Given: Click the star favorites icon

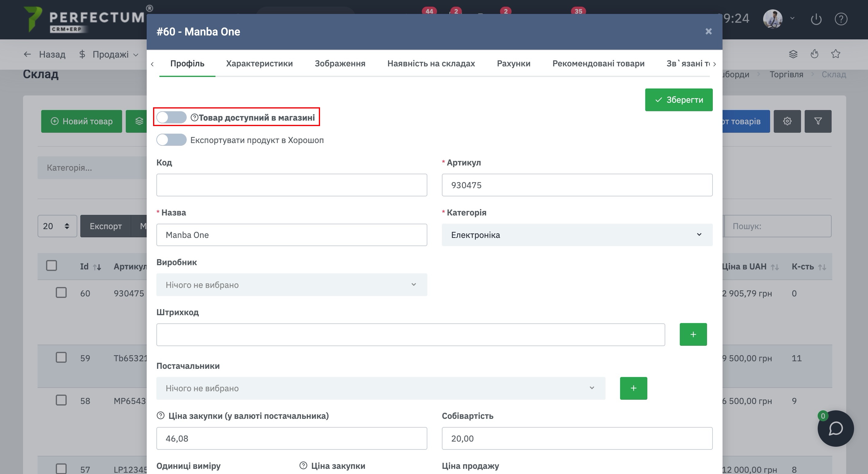Looking at the screenshot, I should [835, 54].
